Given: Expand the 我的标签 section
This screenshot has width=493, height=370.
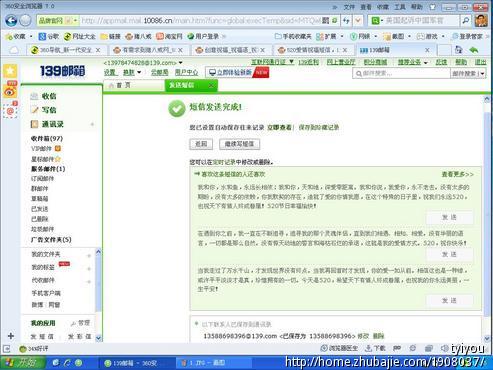Looking at the screenshot, I should [89, 268].
